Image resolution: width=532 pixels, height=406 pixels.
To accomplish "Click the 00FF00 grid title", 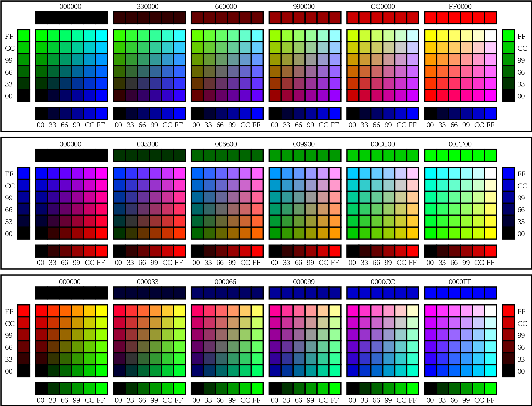I will click(x=460, y=144).
